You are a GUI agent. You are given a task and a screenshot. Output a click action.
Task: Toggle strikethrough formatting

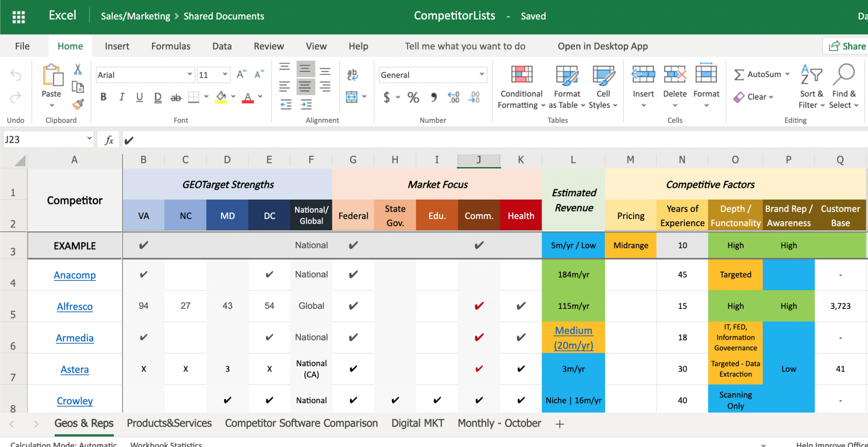tap(176, 97)
